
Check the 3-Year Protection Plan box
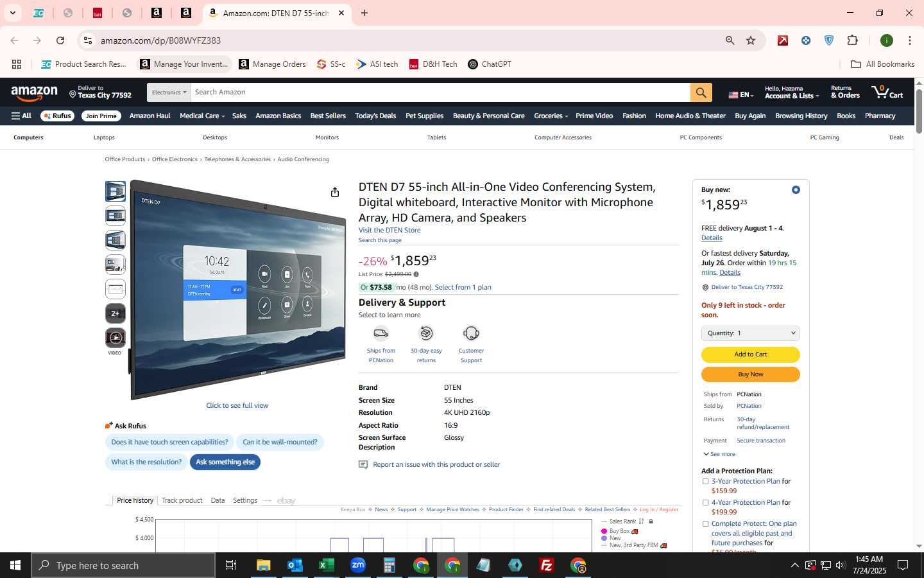click(705, 481)
